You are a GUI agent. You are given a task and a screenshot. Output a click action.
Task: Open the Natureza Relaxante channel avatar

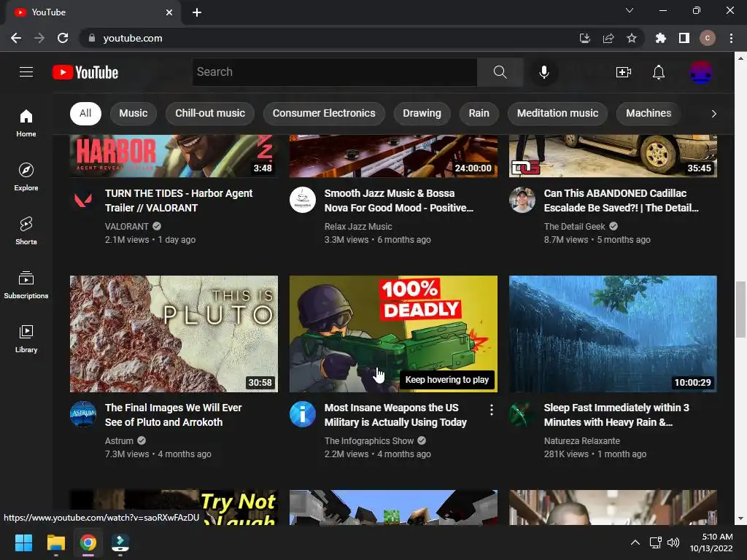pos(522,414)
